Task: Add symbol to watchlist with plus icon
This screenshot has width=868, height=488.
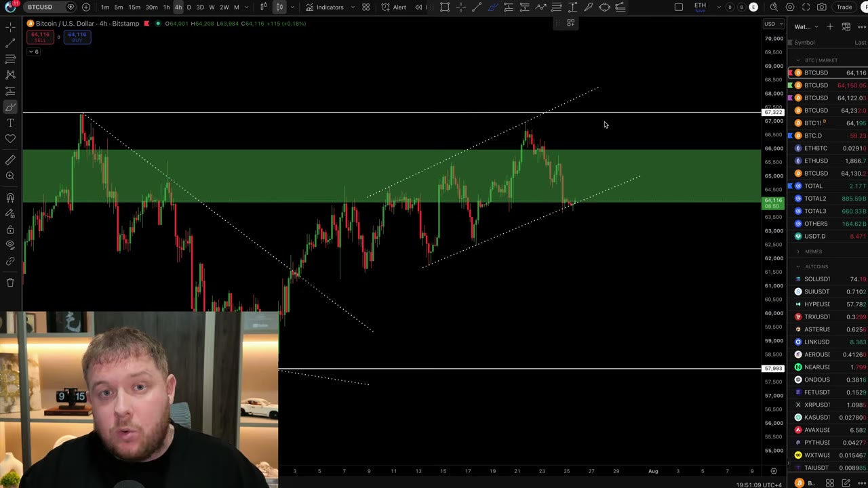Action: click(831, 26)
